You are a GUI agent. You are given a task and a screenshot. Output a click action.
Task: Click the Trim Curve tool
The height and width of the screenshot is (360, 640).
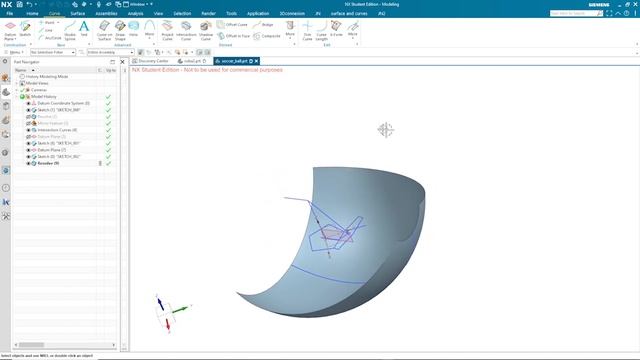pos(307,31)
